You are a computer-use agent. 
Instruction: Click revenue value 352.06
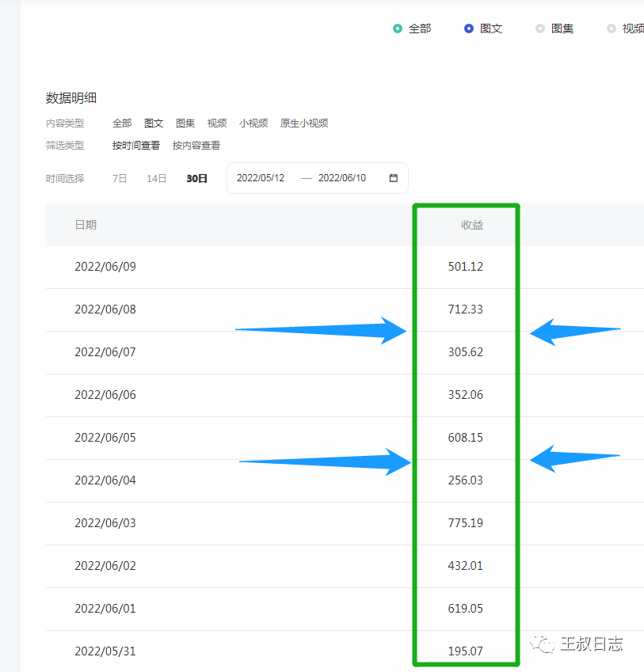pos(465,395)
